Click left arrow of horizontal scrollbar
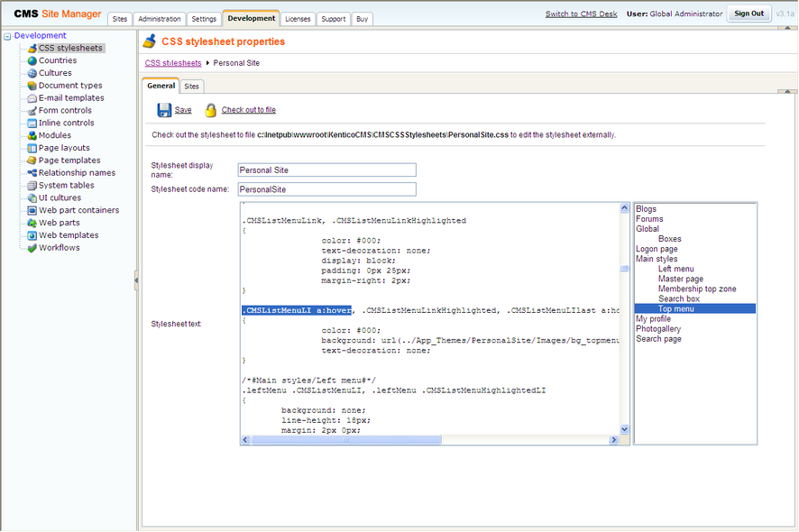This screenshot has height=532, width=799. click(245, 440)
